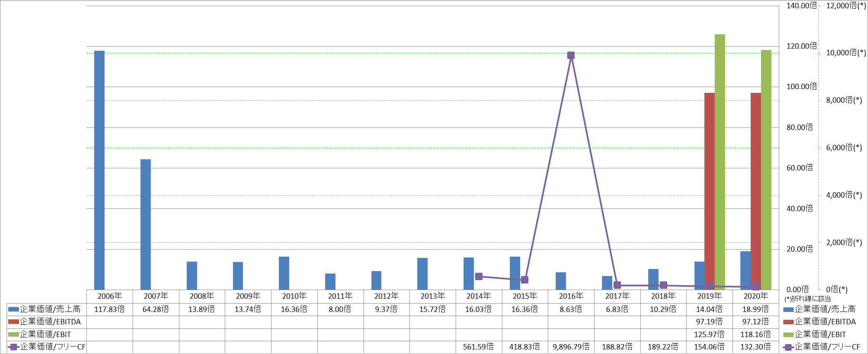This screenshot has height=354, width=868.
Task: Click the 6,000倍(*) secondary axis label
Action: 844,148
